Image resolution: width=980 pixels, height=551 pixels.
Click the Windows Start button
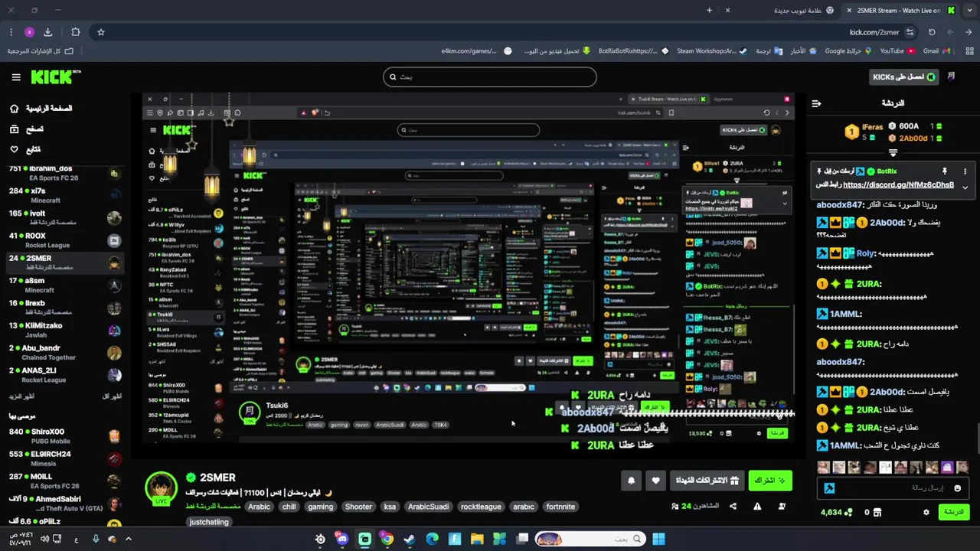658,539
